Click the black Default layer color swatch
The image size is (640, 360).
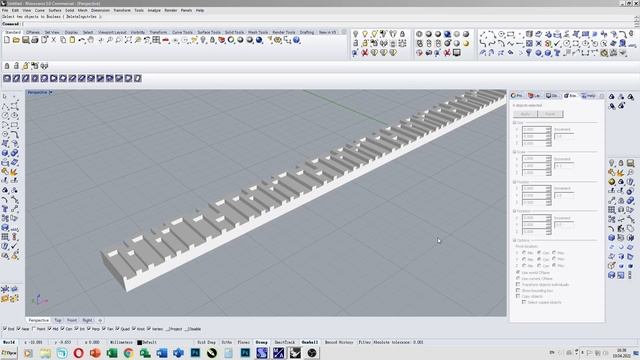click(x=139, y=342)
